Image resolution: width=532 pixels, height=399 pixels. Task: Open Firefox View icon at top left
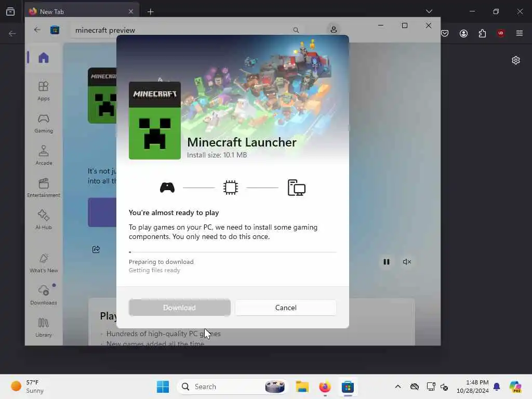[10, 11]
